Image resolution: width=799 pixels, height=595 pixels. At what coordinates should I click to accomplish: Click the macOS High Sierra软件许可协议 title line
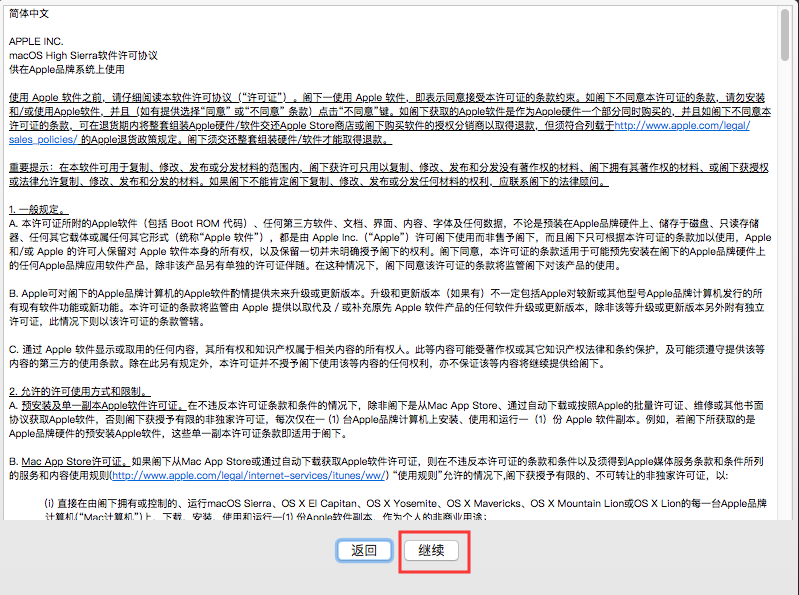[84, 56]
